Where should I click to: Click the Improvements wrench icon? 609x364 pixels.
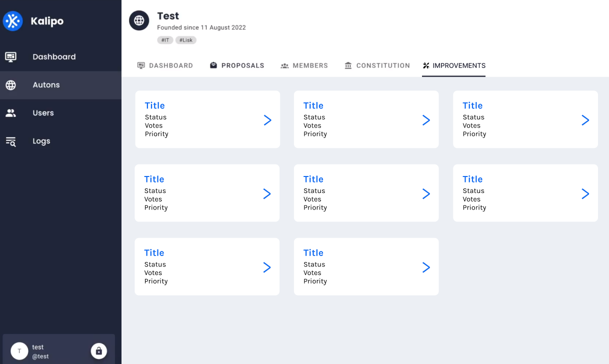pos(426,65)
